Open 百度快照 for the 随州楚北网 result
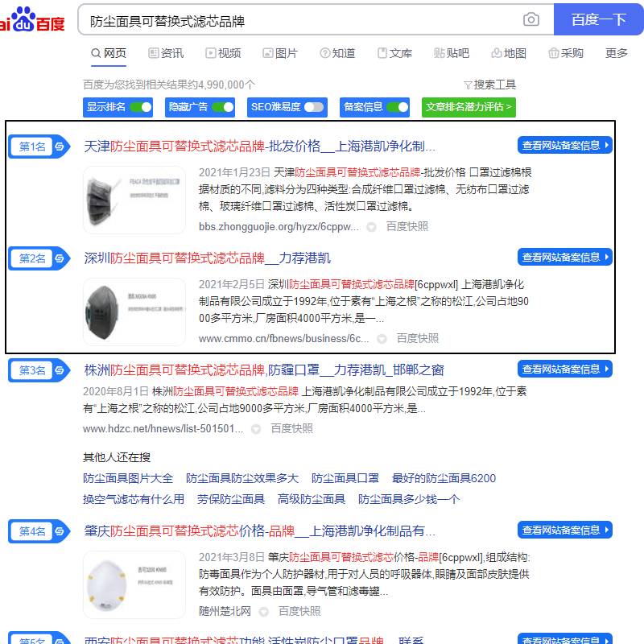 [x=299, y=612]
